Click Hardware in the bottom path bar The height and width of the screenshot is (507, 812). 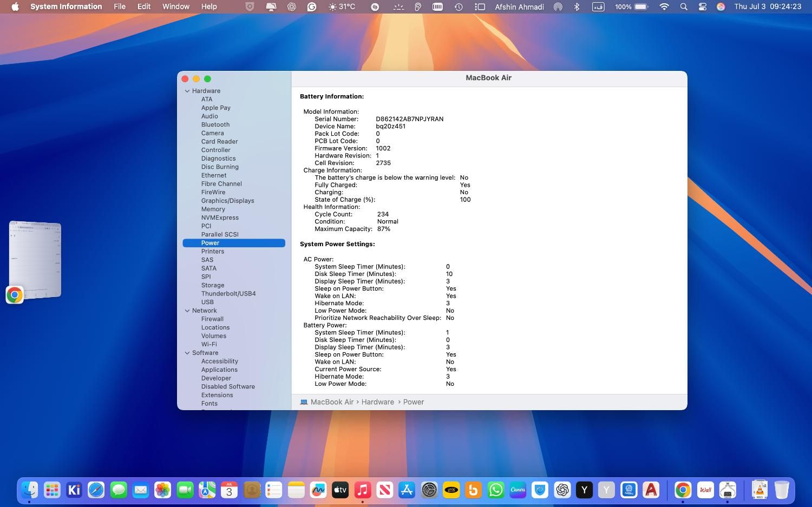click(x=378, y=402)
